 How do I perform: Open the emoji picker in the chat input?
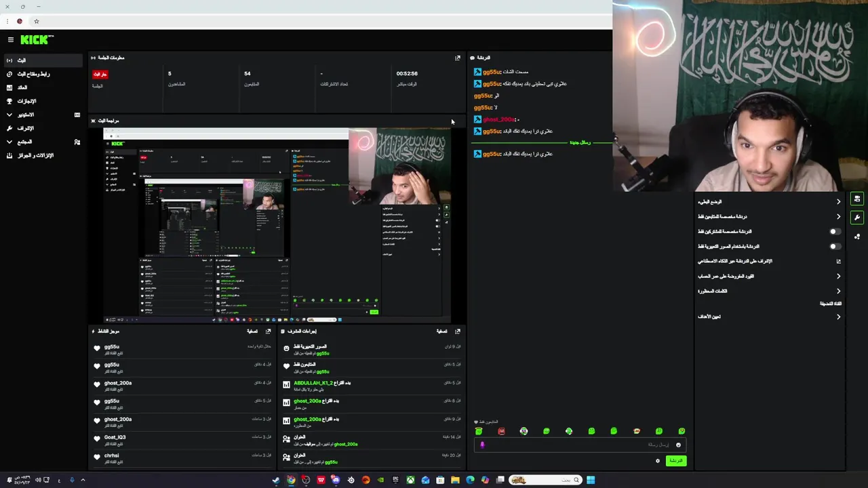[678, 445]
